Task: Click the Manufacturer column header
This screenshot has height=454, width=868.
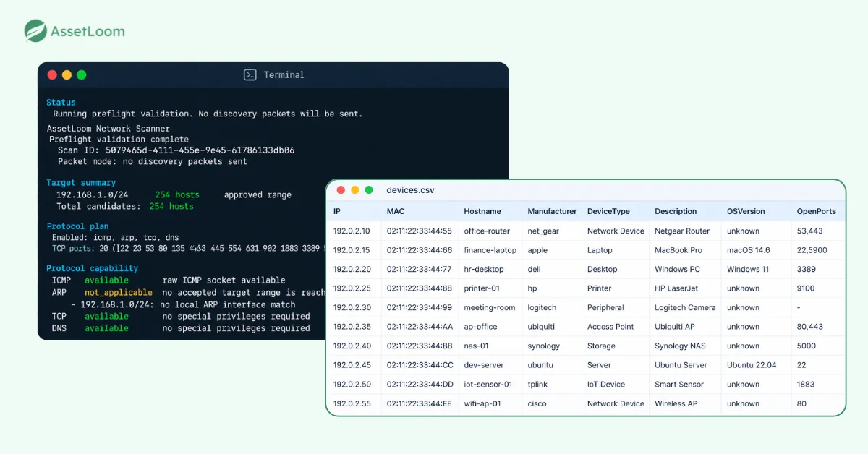Action: [553, 212]
